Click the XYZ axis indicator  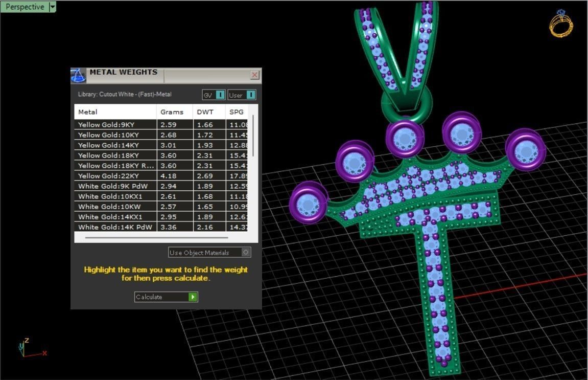[x=32, y=347]
